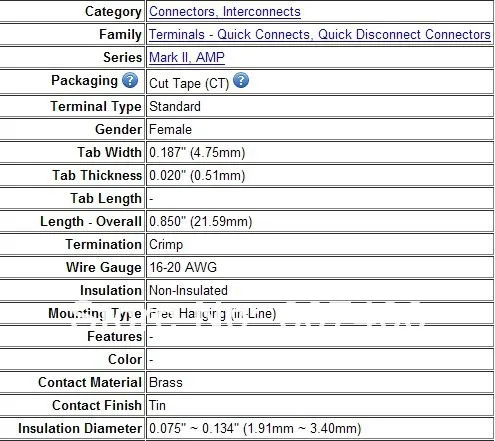Screen dimensions: 495x441
Task: Select the 'Brass' contact material value
Action: point(166,382)
